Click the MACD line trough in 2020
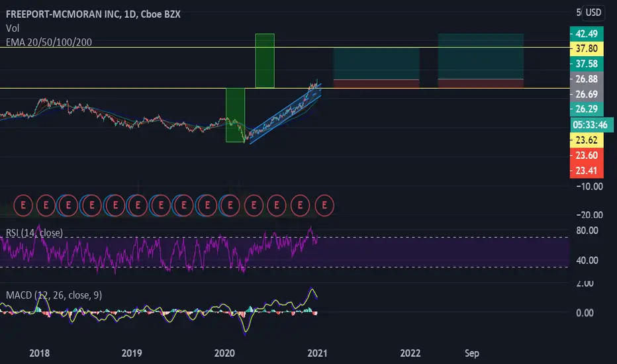This screenshot has height=364, width=617. (245, 334)
